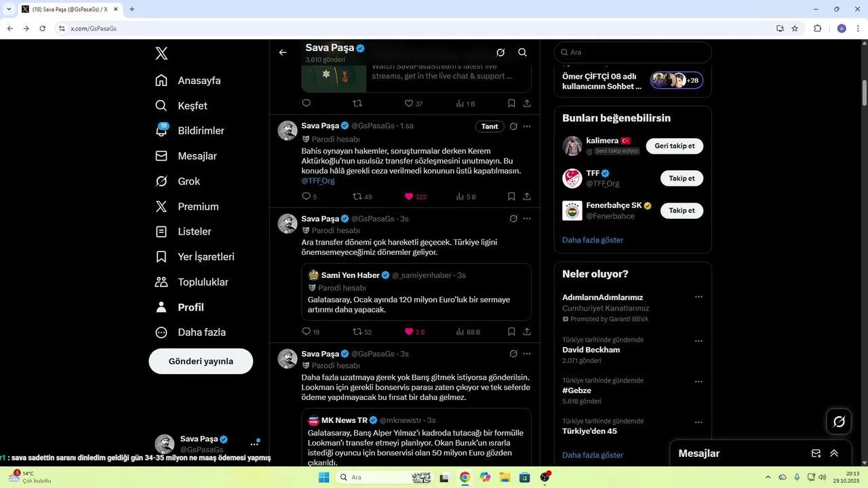868x488 pixels.
Task: Open Bildirimler notifications
Action: coord(189,131)
